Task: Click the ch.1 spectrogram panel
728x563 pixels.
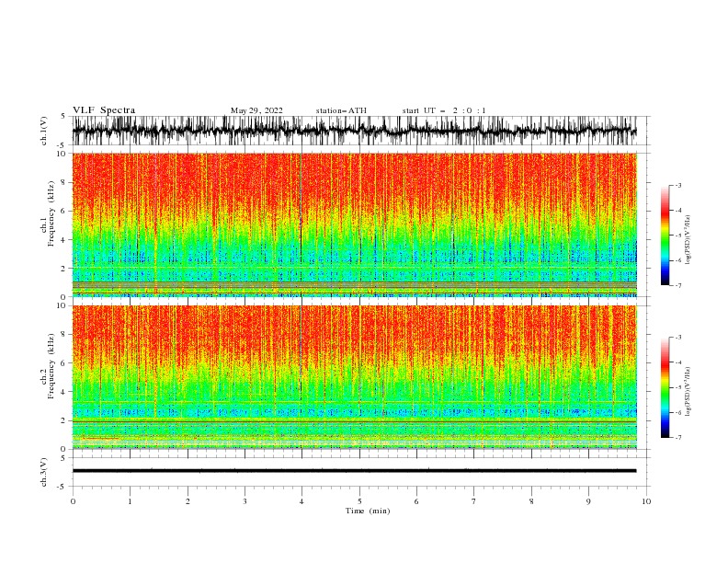Action: [355, 224]
